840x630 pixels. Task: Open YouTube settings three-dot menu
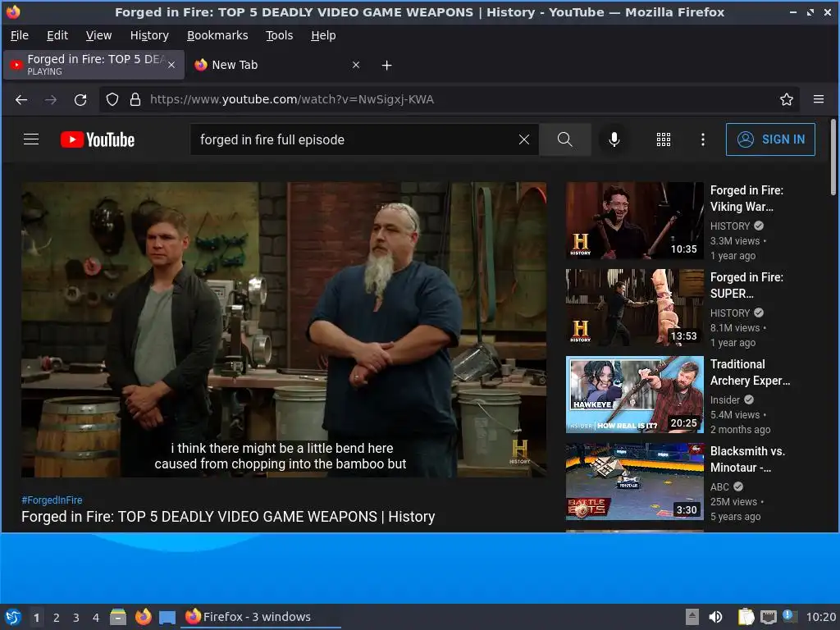(703, 139)
